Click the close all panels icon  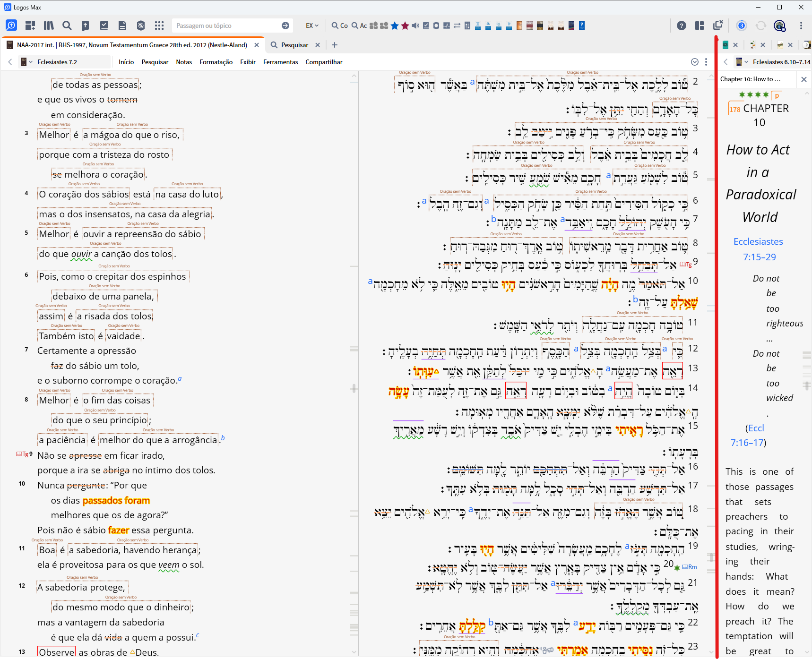[x=718, y=26]
